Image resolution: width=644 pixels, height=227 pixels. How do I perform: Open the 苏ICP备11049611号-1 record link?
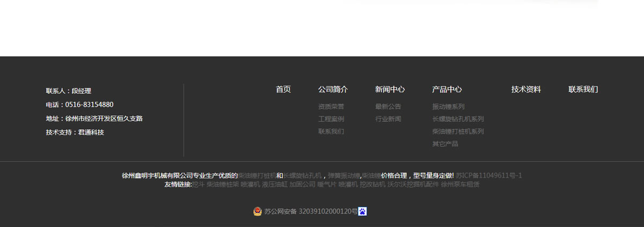[489, 175]
